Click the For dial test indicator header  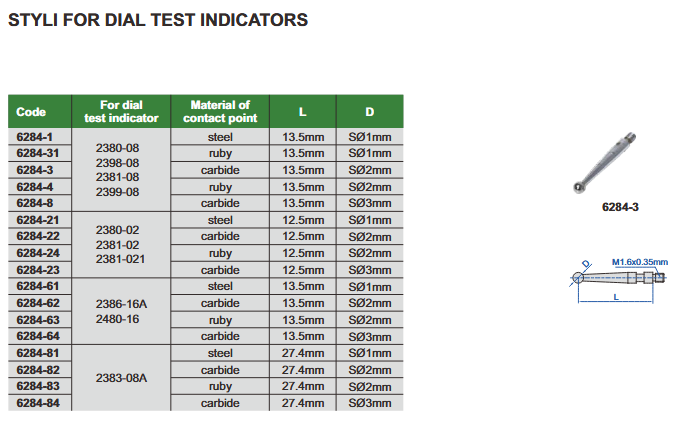(121, 111)
